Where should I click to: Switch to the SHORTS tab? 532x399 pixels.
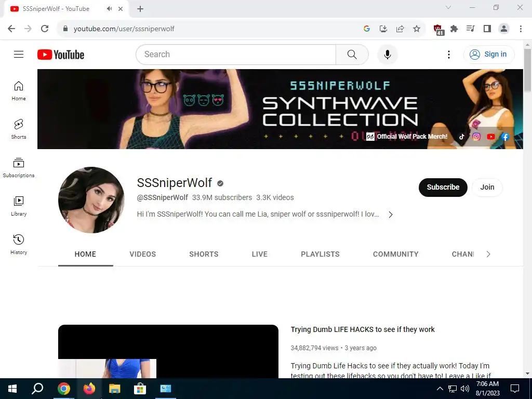[x=204, y=254]
